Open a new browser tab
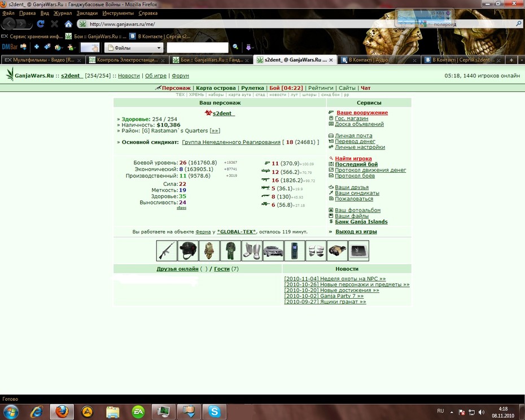Screen dimensions: 525x420 511,60
